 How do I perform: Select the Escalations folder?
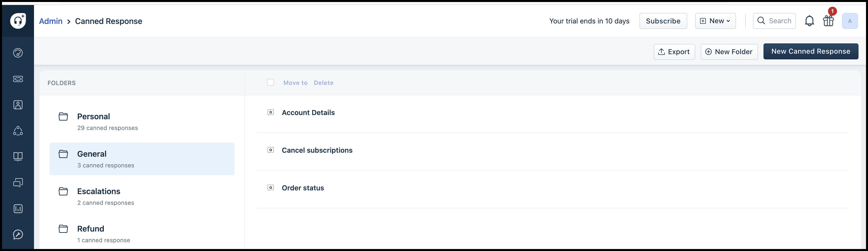click(x=142, y=197)
